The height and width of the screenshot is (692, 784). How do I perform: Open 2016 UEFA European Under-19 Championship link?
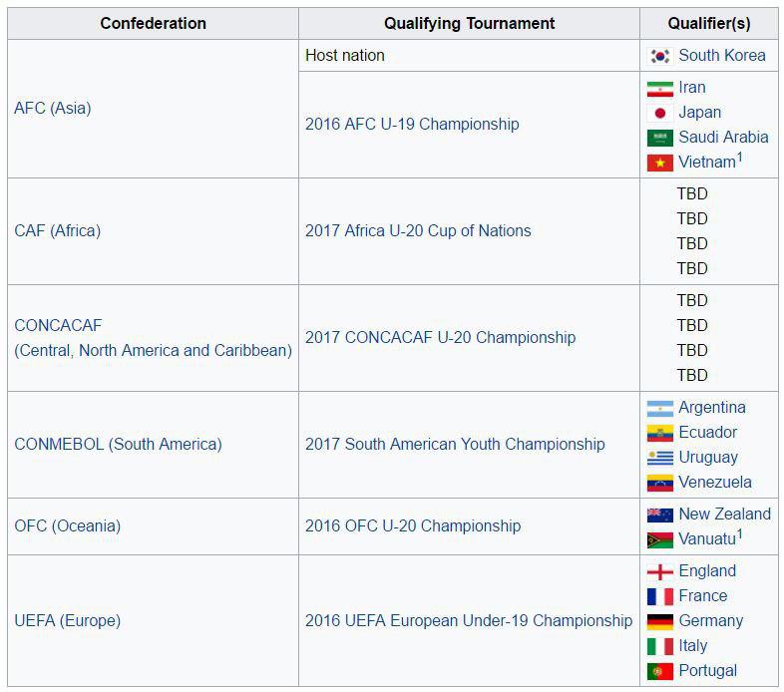click(469, 621)
